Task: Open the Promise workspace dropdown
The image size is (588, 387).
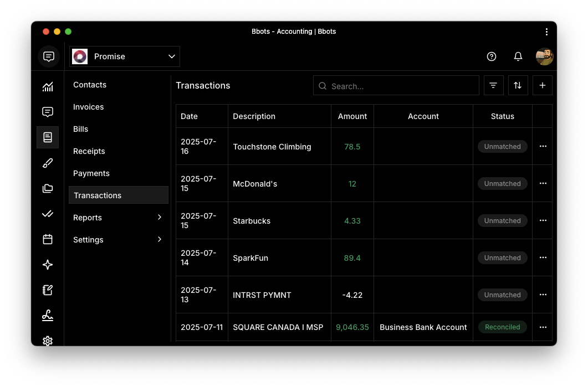Action: [125, 56]
